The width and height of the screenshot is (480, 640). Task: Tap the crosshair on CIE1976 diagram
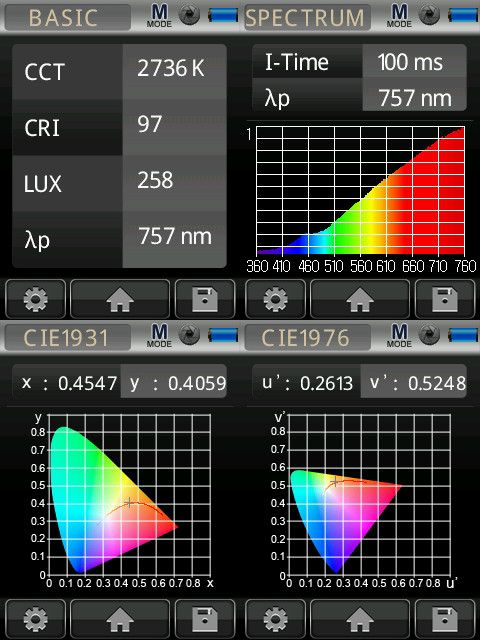[336, 482]
